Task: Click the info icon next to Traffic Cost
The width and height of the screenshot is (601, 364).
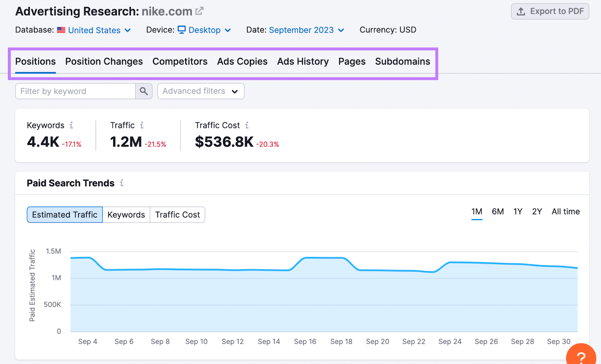Action: (x=247, y=125)
